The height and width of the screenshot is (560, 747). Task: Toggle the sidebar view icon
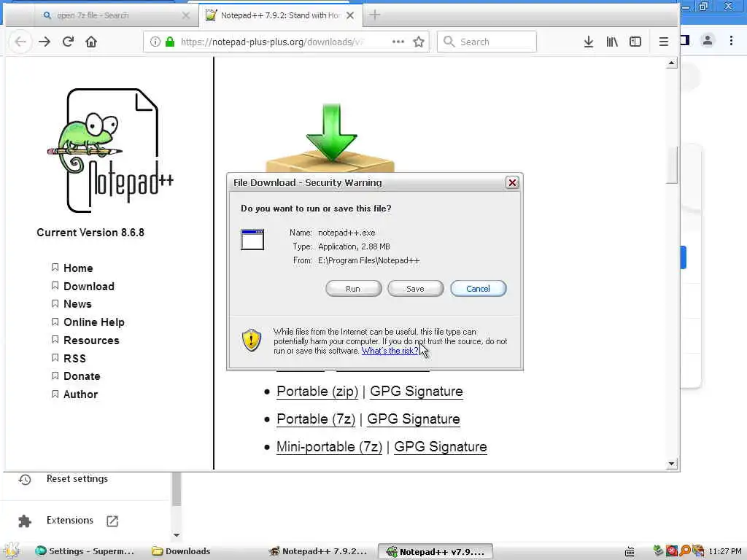[635, 42]
